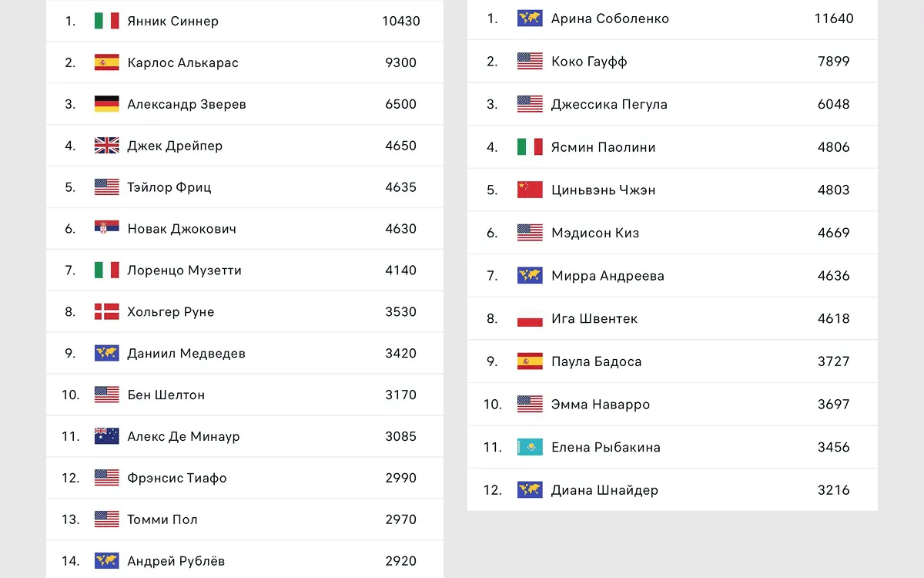The height and width of the screenshot is (578, 924).
Task: Click the US flag beside Коко Гауфф
Action: (x=530, y=61)
